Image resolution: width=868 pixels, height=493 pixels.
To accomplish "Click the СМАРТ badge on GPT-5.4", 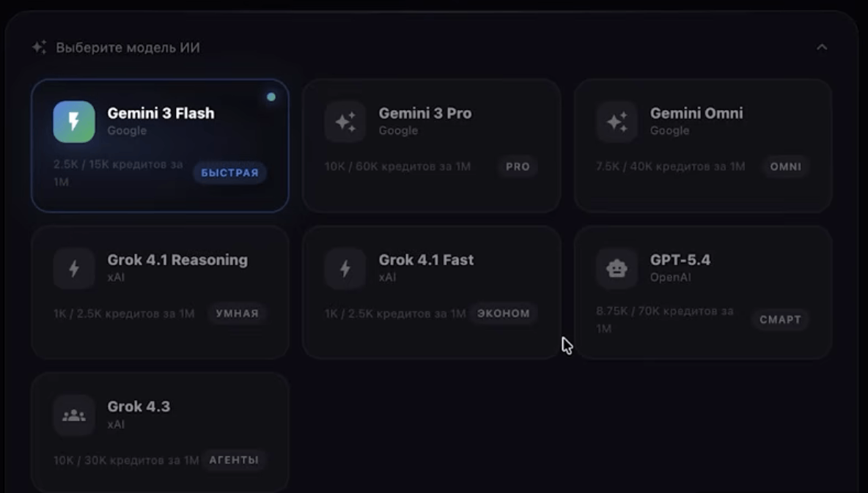I will pyautogui.click(x=780, y=319).
